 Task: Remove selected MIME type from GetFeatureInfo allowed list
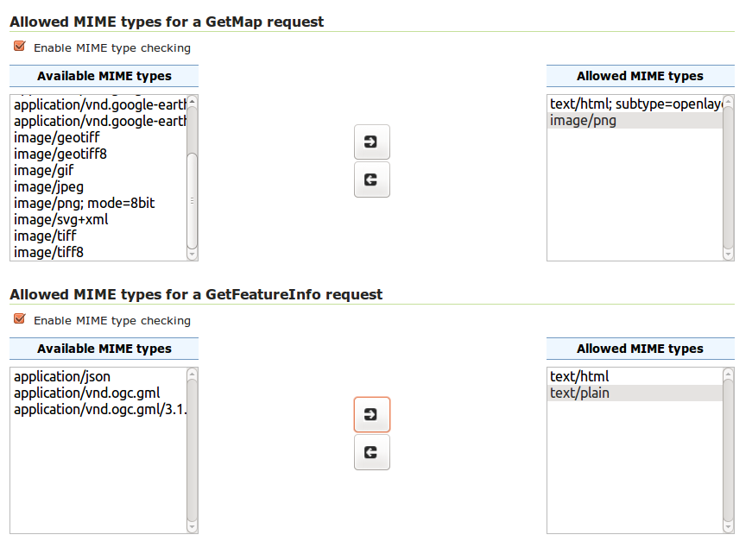371,452
